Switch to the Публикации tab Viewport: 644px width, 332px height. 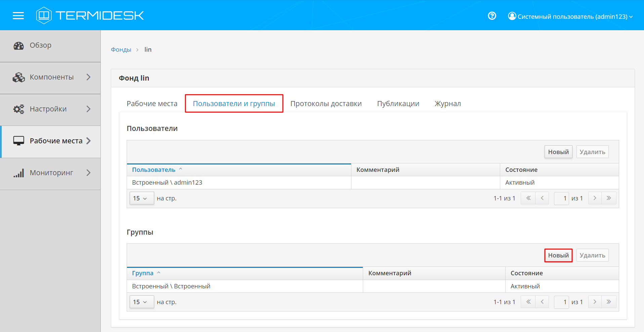click(398, 104)
